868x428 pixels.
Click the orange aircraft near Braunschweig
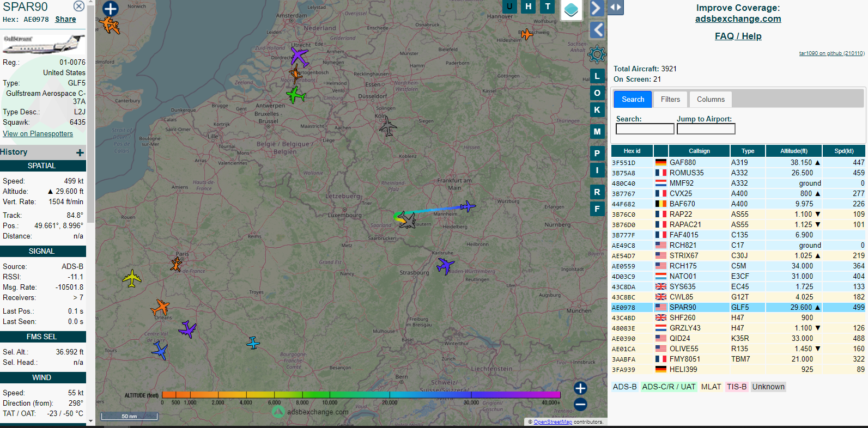point(527,34)
